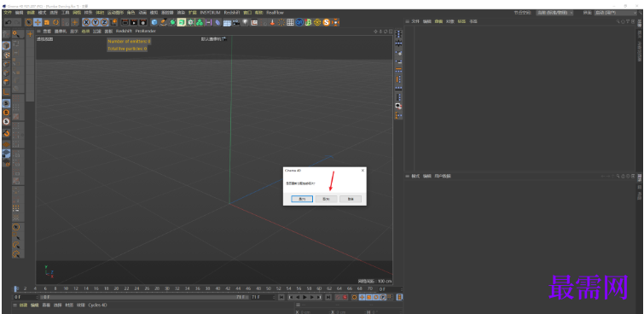This screenshot has height=314, width=644.
Task: Click the Make Editable icon in the left palette
Action: tap(6, 34)
